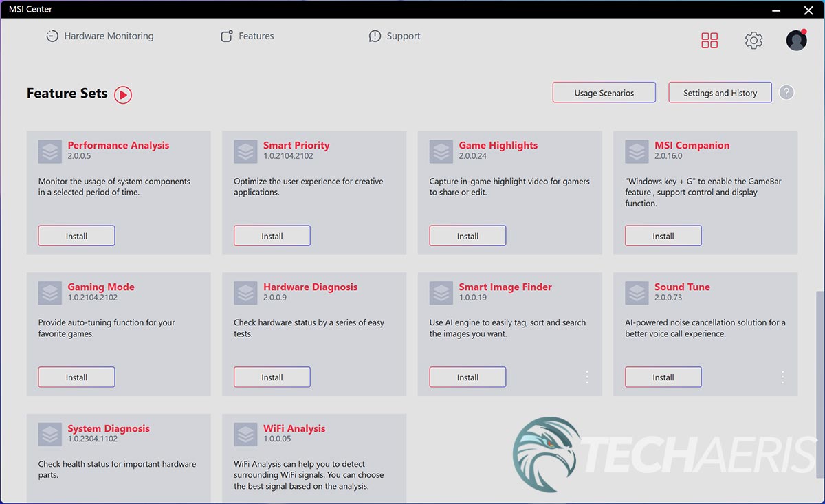Click the Hardware Diagnosis stack icon
The image size is (825, 504).
pyautogui.click(x=245, y=293)
